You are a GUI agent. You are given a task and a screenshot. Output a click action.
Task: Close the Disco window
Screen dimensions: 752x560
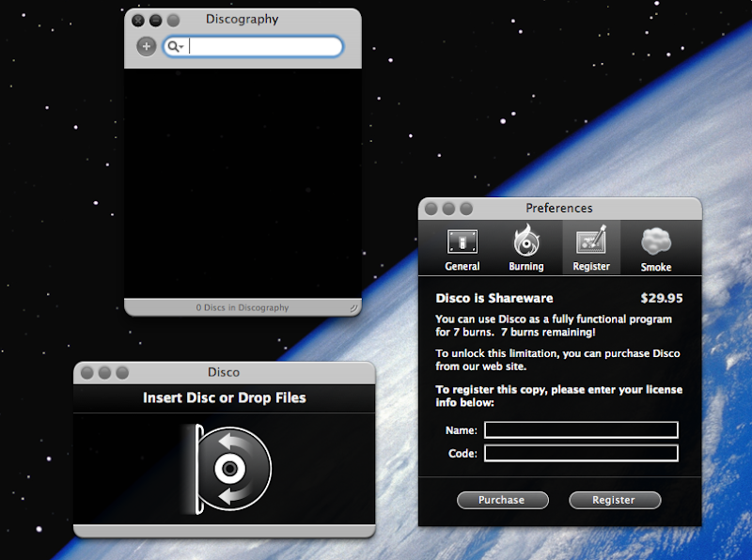point(87,373)
